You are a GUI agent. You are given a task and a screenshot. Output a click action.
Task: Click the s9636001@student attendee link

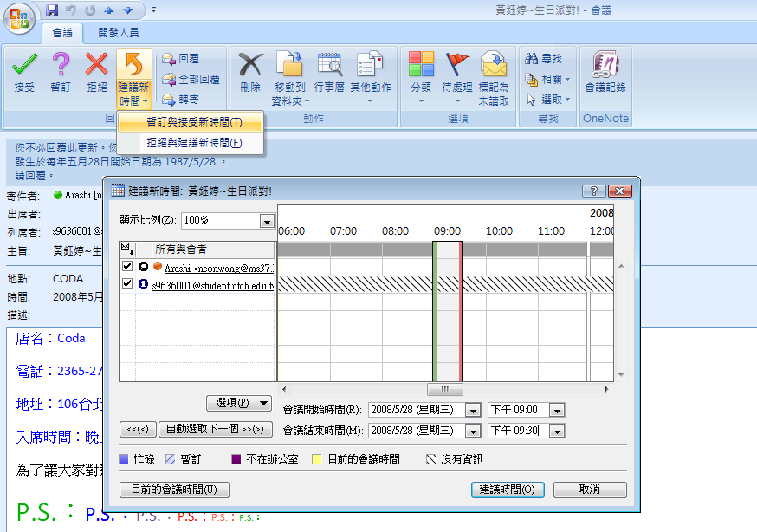[x=213, y=285]
